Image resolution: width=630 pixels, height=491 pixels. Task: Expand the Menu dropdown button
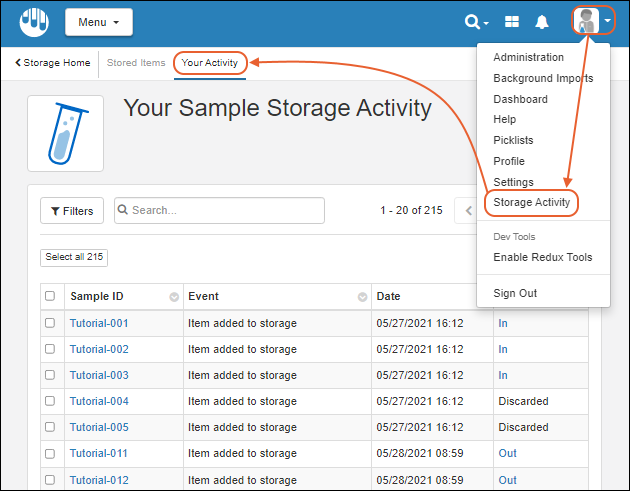[x=98, y=21]
